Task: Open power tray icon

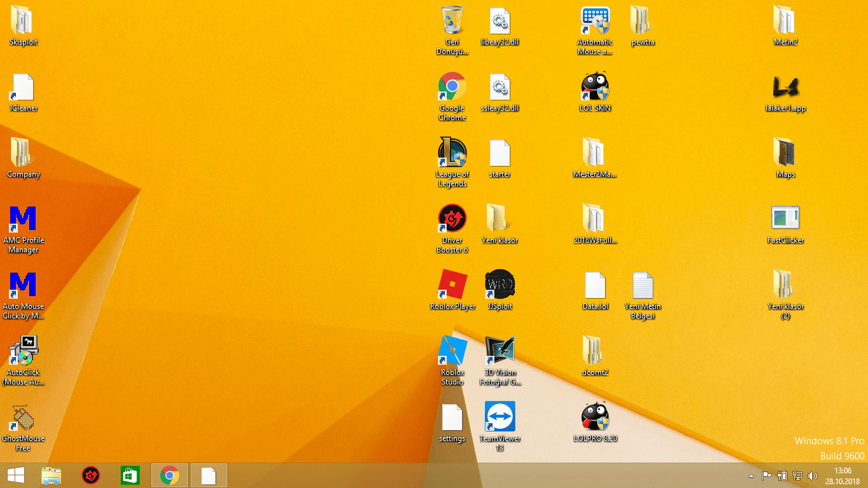Action: coord(782,476)
